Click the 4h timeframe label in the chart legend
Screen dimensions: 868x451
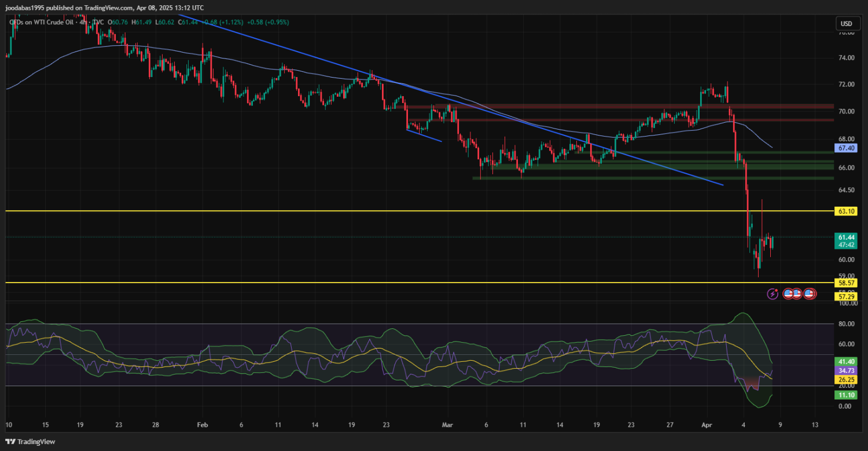click(x=84, y=22)
